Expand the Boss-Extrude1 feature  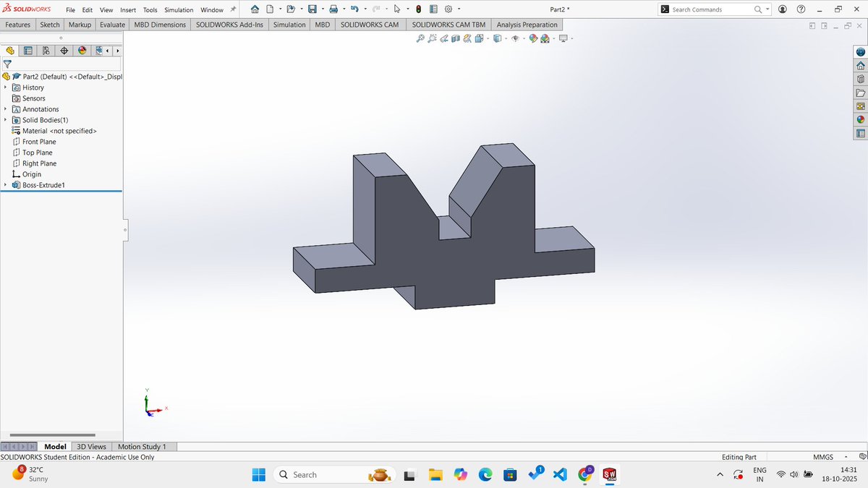(6, 185)
